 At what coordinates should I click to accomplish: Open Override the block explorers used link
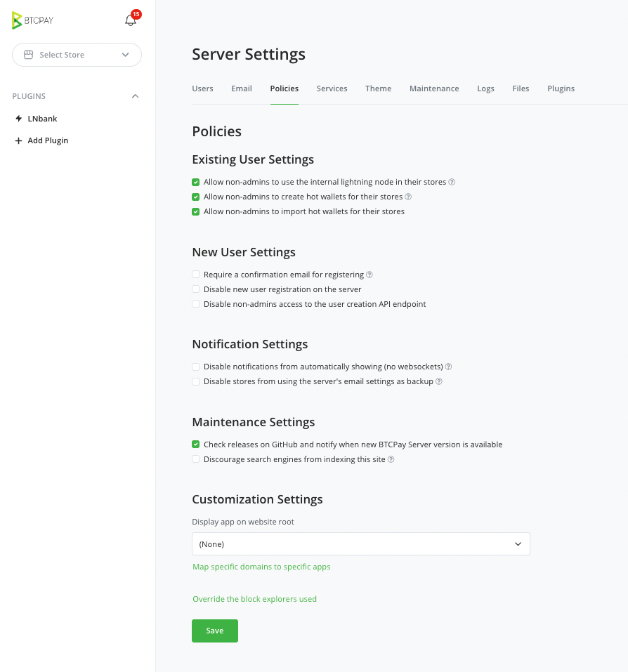[254, 599]
